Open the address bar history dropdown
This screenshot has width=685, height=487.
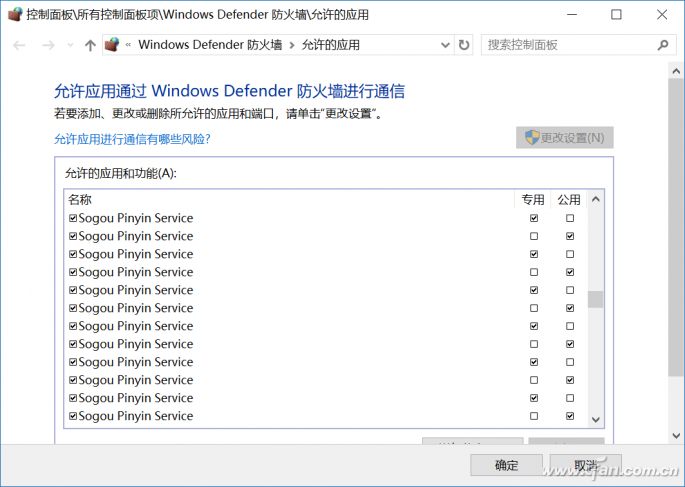click(x=445, y=45)
